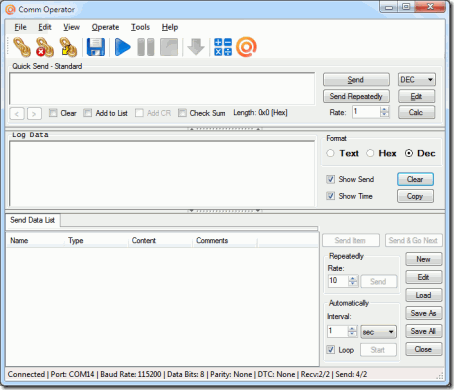Click the close connection icon with red X

point(45,47)
